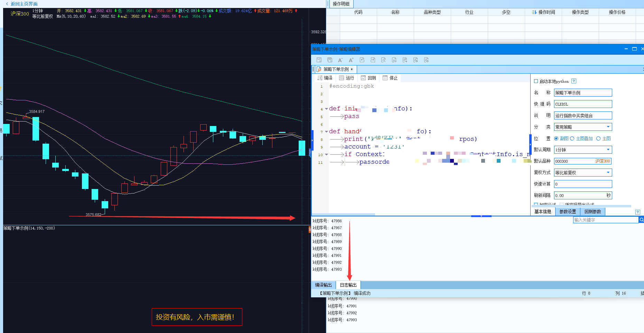The height and width of the screenshot is (333, 644).
Task: Select the 主图叠加 position radio button
Action: coord(572,138)
